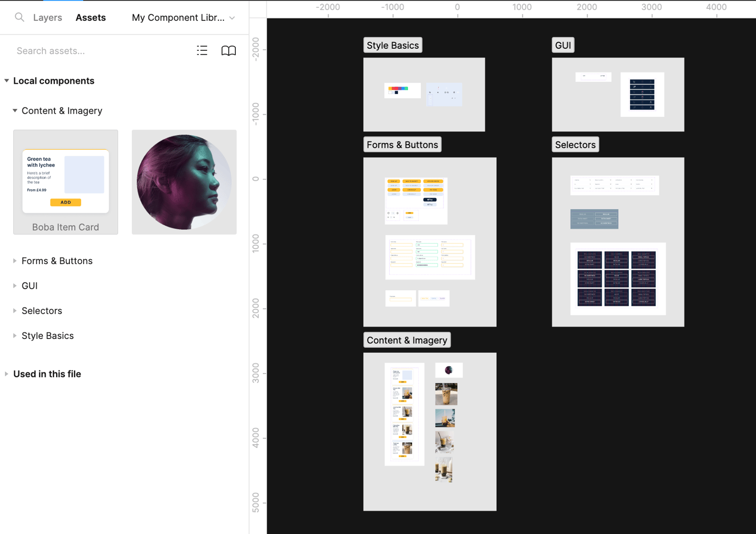The height and width of the screenshot is (534, 756).
Task: Switch to list view icon
Action: tap(202, 50)
